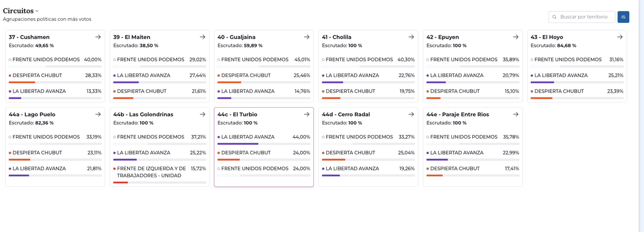Click the 44a - Lago Puelo title
Viewport: 644px width, 232px height.
32,115
